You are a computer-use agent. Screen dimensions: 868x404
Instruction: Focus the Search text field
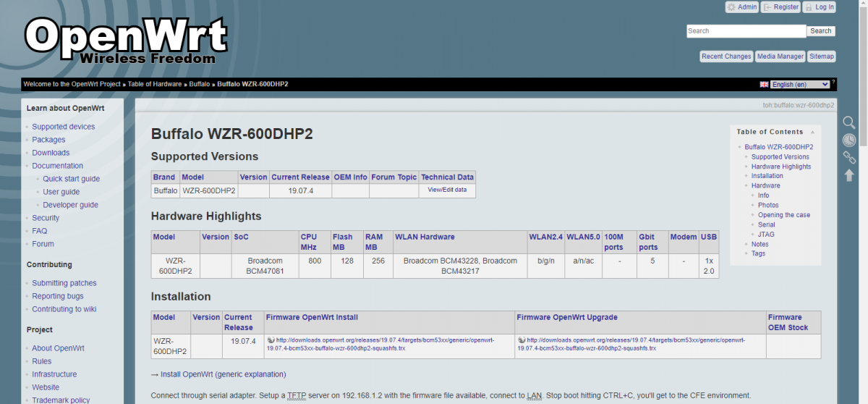tap(746, 31)
